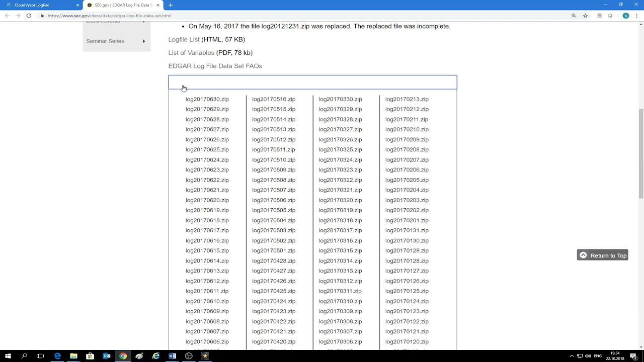
Task: Select log20170428.zip entry
Action: [274, 261]
